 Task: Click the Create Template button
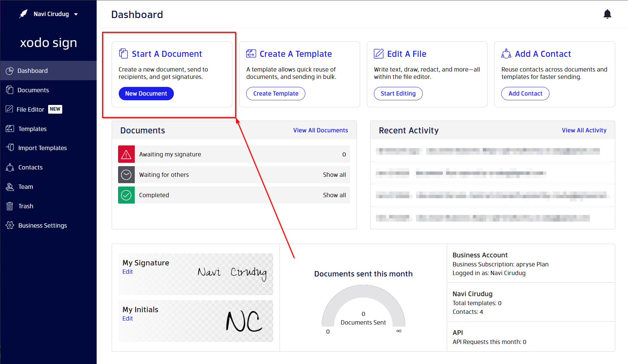[276, 93]
